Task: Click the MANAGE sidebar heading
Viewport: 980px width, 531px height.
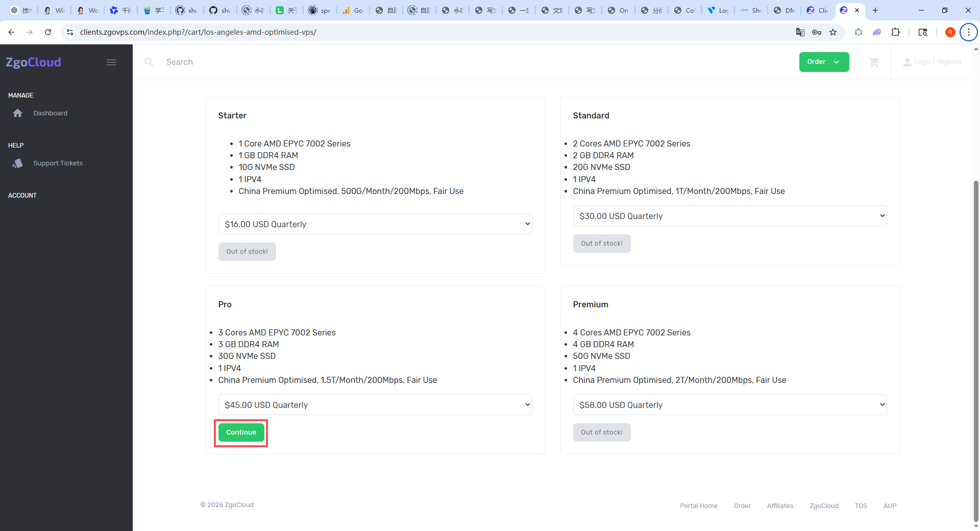Action: tap(21, 95)
